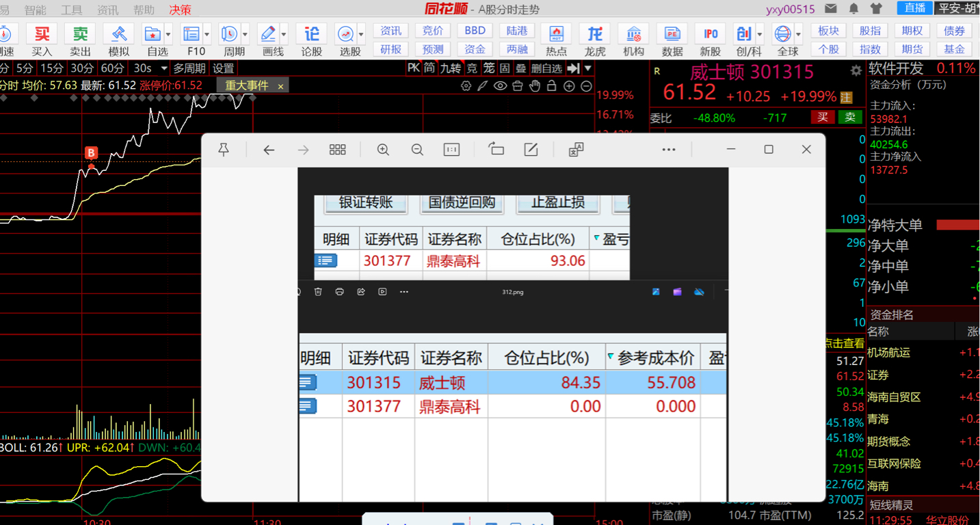Toggle the chart eye visibility icon
980x525 pixels.
tap(501, 86)
